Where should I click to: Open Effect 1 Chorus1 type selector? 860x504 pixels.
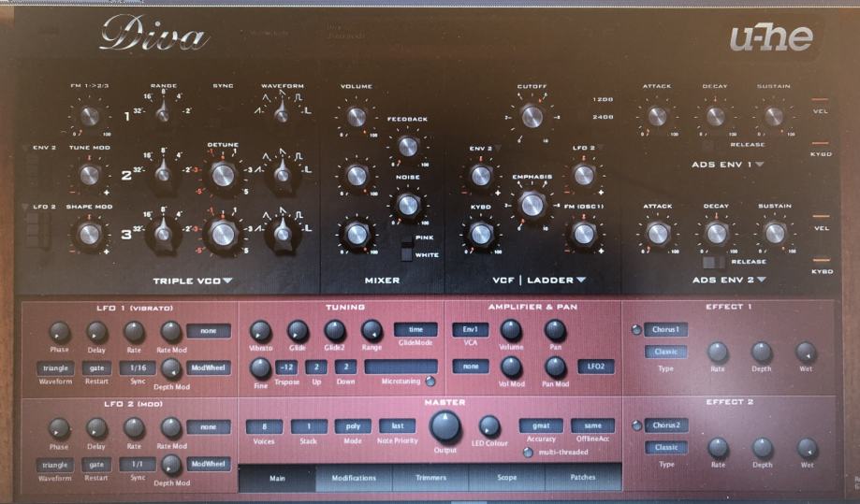pos(666,330)
